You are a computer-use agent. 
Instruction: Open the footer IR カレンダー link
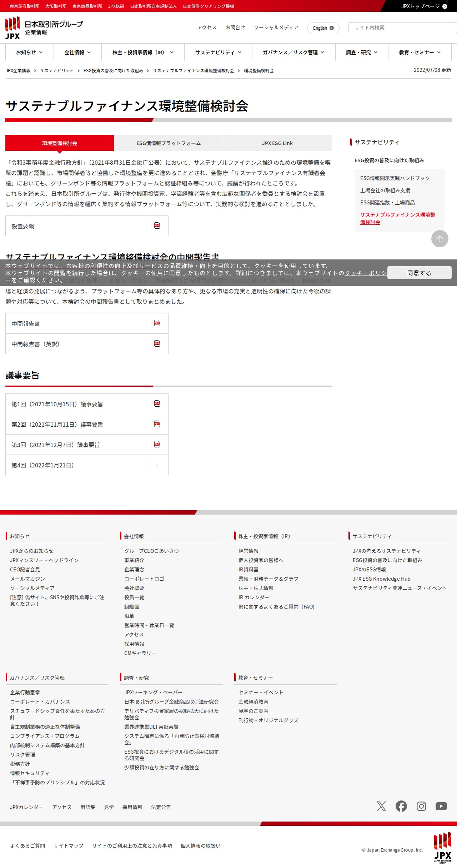pos(254,597)
